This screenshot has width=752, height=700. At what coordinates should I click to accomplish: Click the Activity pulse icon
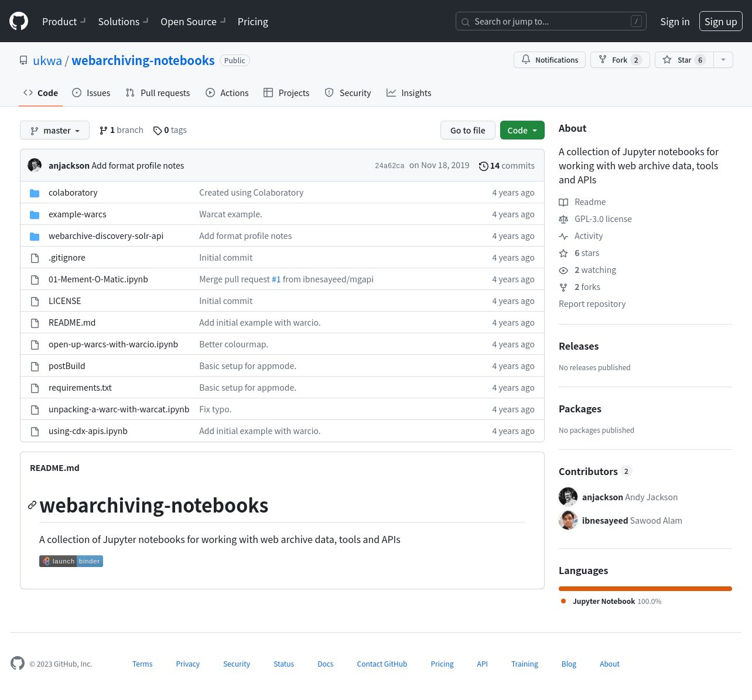563,236
